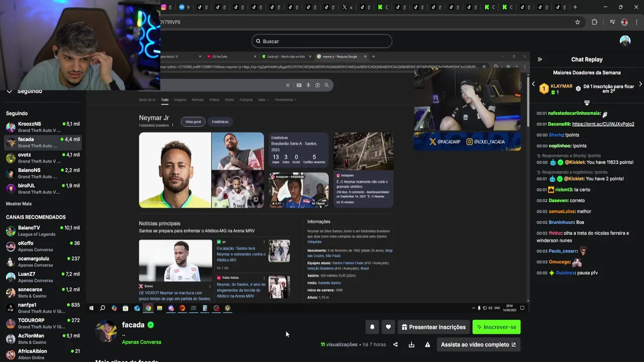The image size is (644, 362).
Task: Click the green Inscrever-se button
Action: (497, 327)
